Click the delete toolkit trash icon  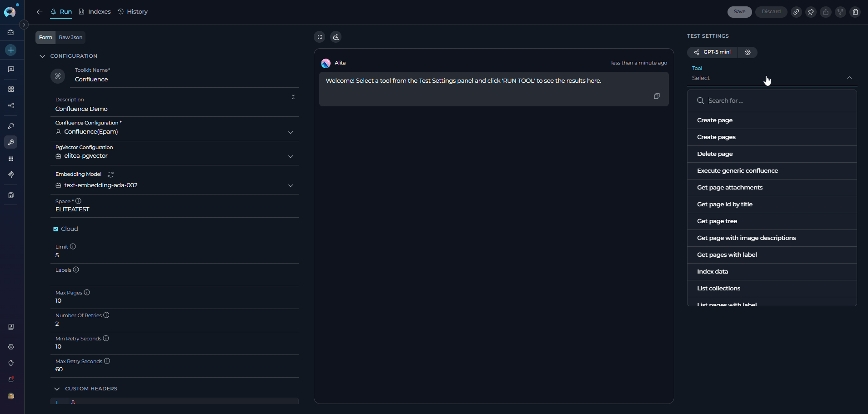855,12
